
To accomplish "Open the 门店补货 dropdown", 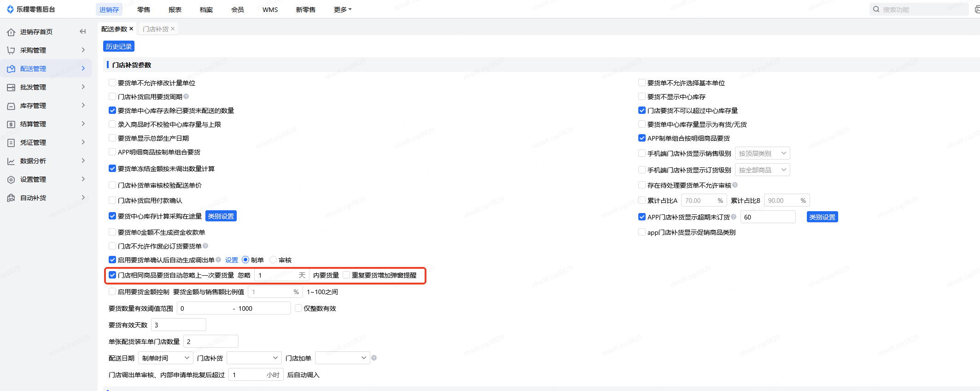I will click(254, 358).
